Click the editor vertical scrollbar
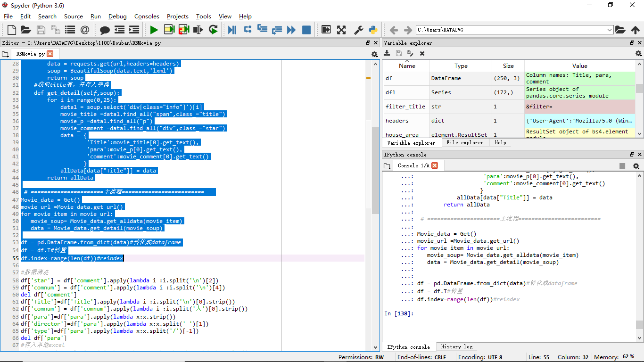Image resolution: width=644 pixels, height=362 pixels. pos(375,170)
